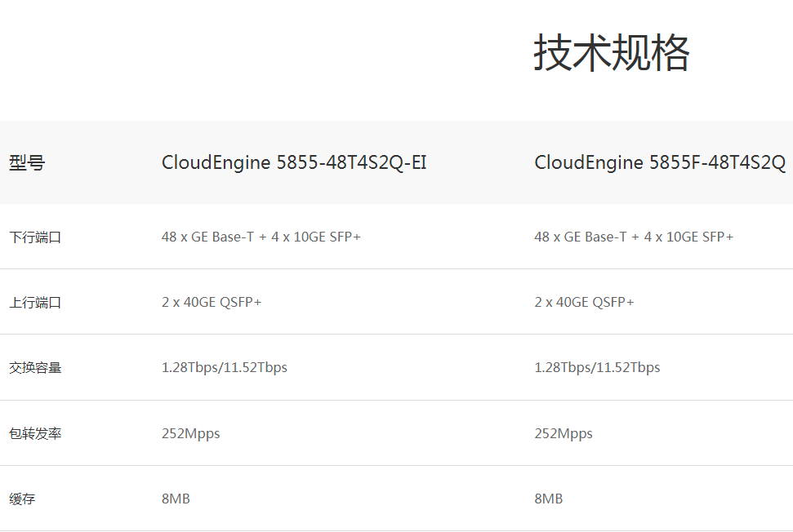
Task: Click 8MB in 5855-48T4S2Q-EI column
Action: (x=176, y=499)
